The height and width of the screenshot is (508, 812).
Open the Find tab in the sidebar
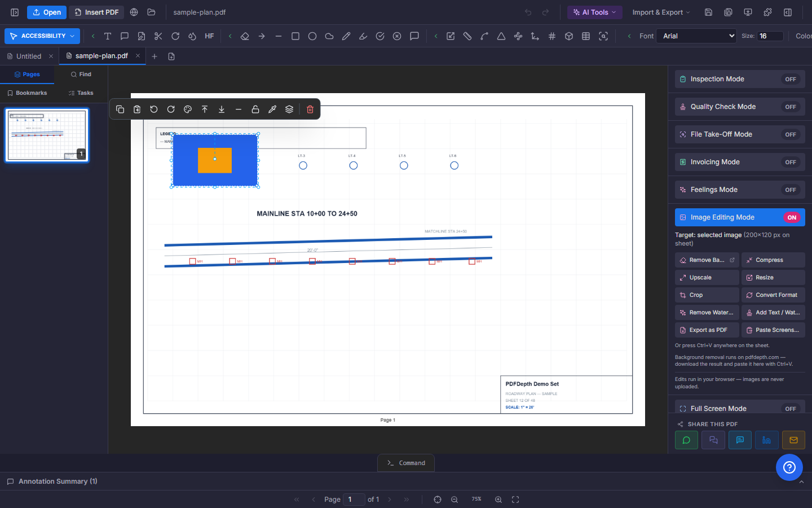pos(81,75)
